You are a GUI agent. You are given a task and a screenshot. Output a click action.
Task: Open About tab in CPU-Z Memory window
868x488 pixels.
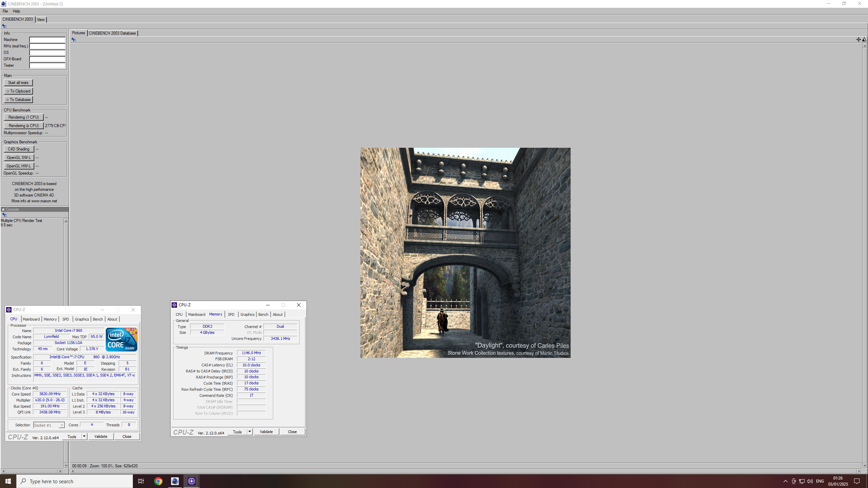coord(278,314)
